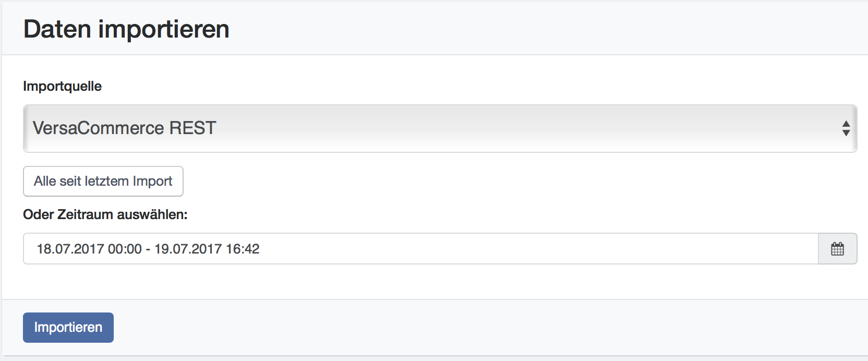
Task: Open the Importquelle dropdown showing VersaCommerce REST
Action: click(x=440, y=128)
